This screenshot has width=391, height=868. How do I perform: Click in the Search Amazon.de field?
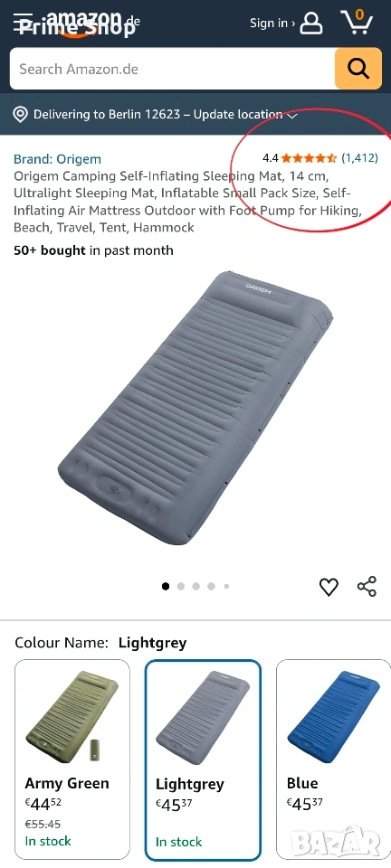[x=172, y=69]
